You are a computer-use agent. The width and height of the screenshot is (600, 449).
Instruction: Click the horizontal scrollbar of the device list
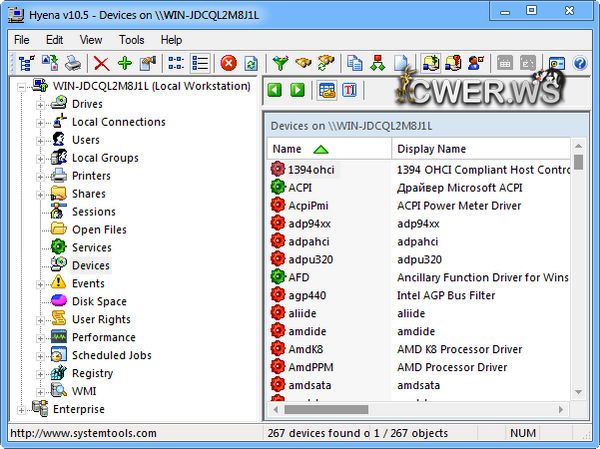pyautogui.click(x=420, y=409)
